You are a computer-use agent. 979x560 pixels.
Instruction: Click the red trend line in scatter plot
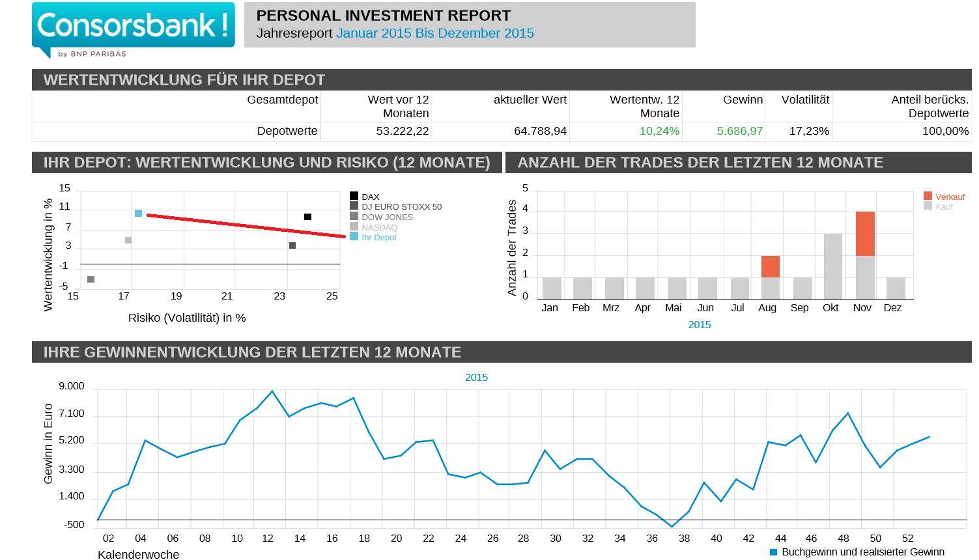click(x=246, y=225)
